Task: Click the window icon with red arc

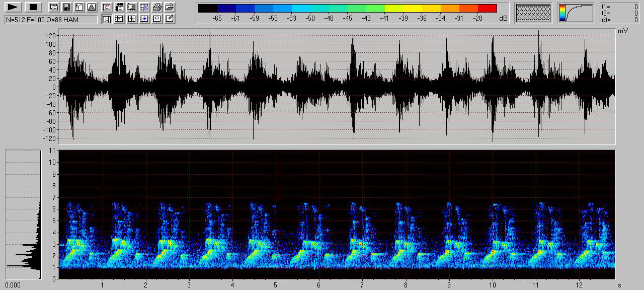Action: tap(107, 7)
